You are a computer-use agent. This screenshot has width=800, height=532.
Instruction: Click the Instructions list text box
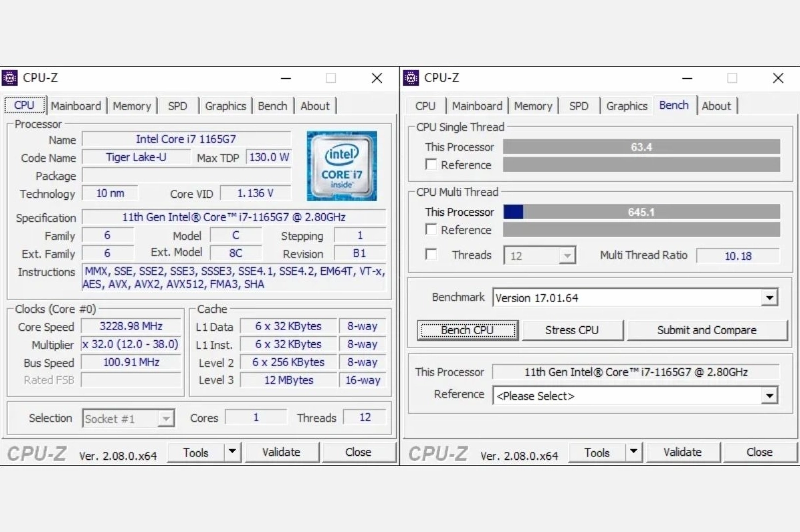(x=234, y=278)
